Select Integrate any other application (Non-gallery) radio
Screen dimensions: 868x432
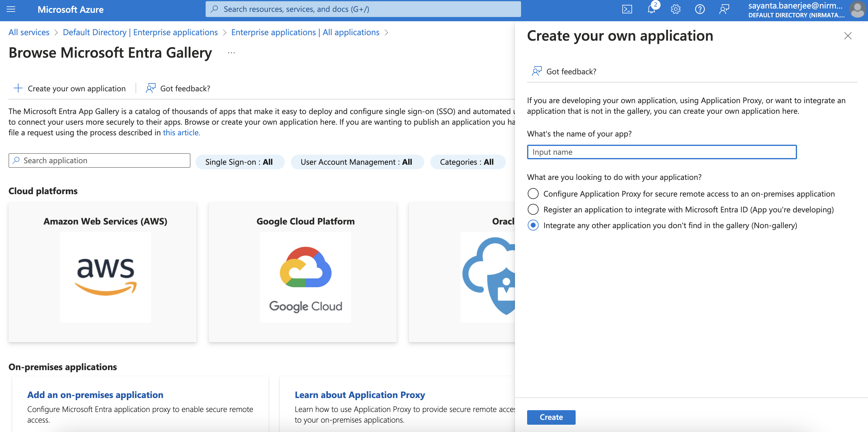point(533,225)
